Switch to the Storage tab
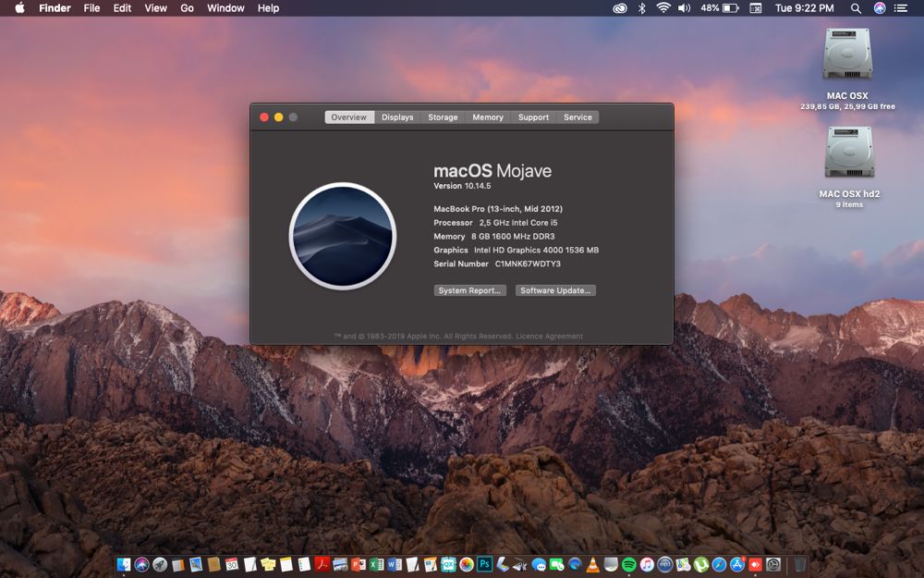 tap(443, 117)
